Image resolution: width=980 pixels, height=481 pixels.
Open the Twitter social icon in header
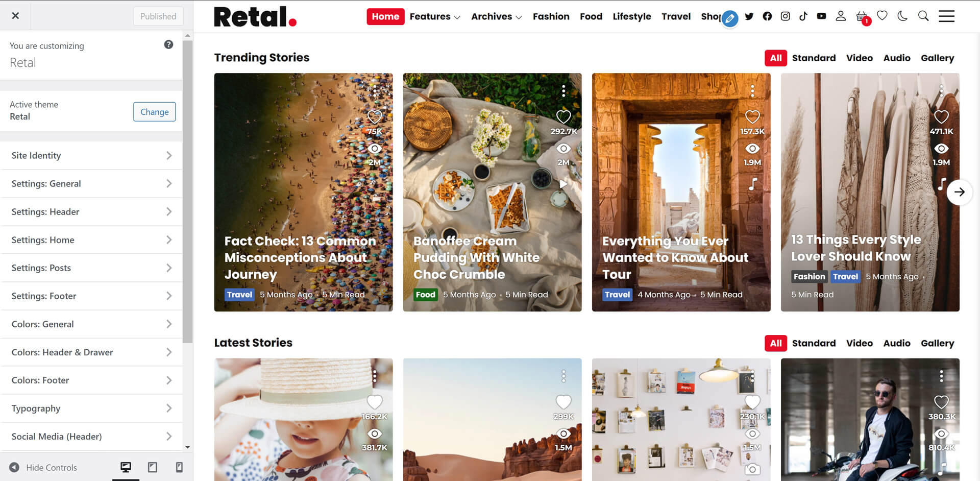pyautogui.click(x=749, y=16)
